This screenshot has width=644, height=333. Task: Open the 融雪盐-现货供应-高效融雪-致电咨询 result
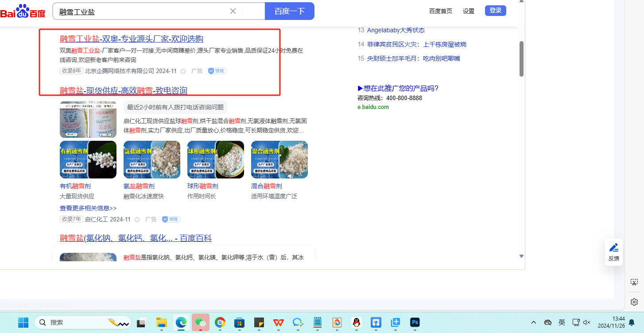124,91
